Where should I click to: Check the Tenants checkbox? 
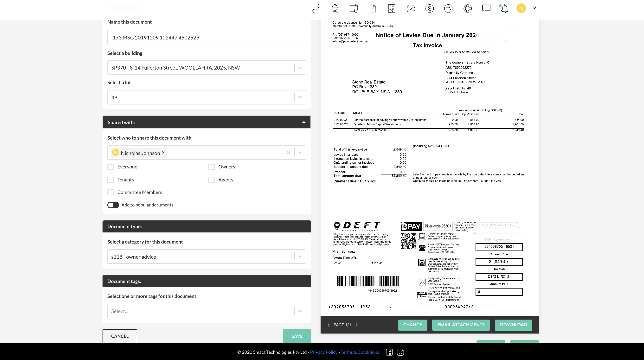coord(110,180)
